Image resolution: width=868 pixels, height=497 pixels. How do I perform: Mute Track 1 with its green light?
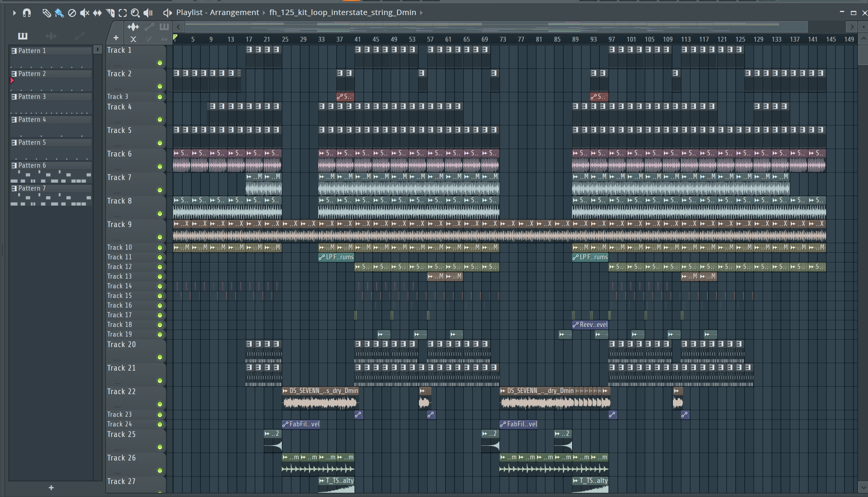160,63
